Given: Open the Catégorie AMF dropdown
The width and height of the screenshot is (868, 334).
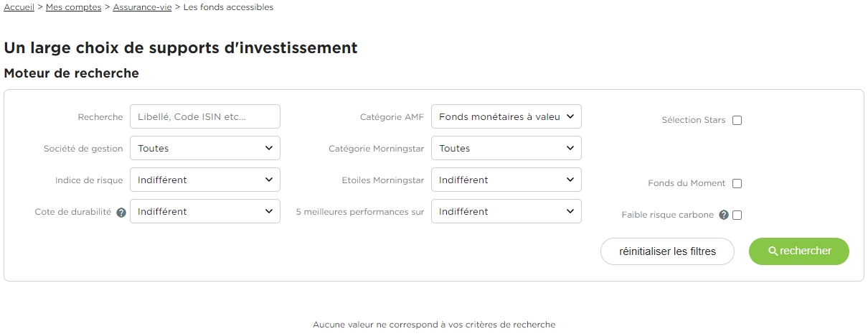Looking at the screenshot, I should click(506, 116).
